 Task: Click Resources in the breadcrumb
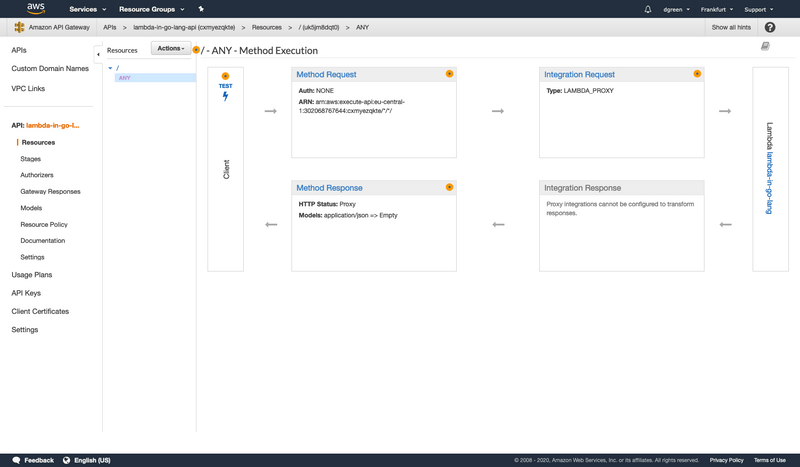coord(266,28)
